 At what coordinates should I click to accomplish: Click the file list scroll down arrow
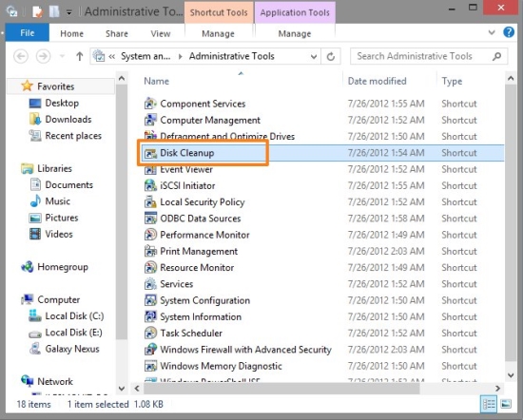511,375
